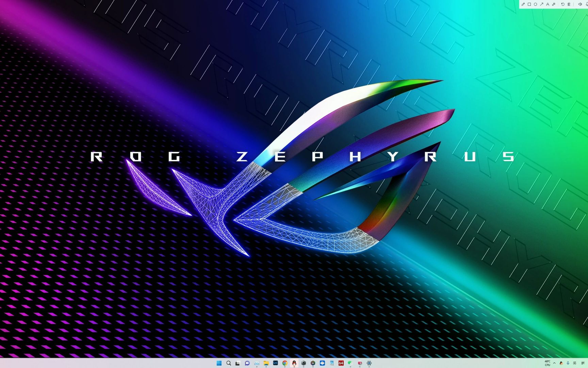Screen dimensions: 588x368
Task: Select the laser pointer wand tool
Action: (554, 4)
